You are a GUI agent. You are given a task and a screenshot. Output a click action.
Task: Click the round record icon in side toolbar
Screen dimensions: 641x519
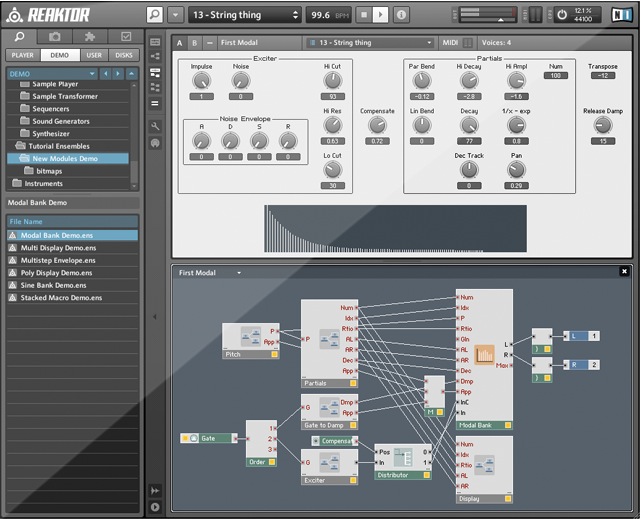coord(155,143)
